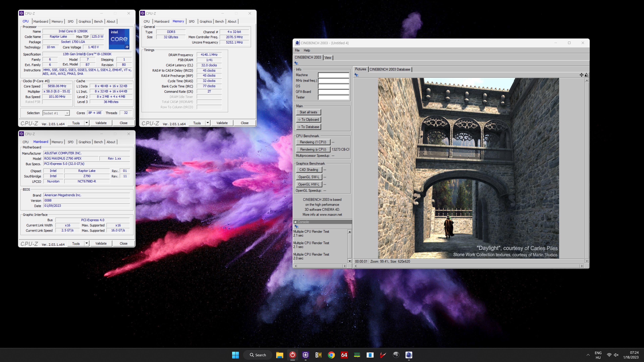644x362 pixels.
Task: Click the pin icon below the CINEBENCH 2003 tab
Action: (x=296, y=63)
